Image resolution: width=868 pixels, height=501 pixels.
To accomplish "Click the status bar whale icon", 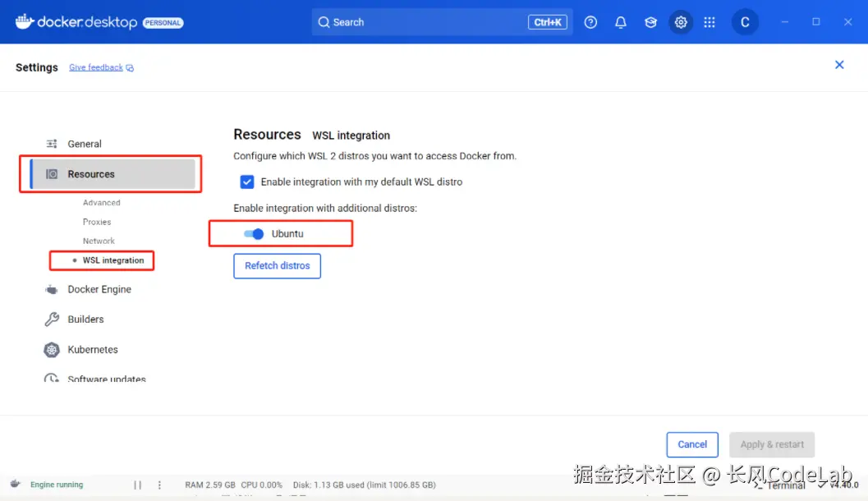I will [16, 484].
